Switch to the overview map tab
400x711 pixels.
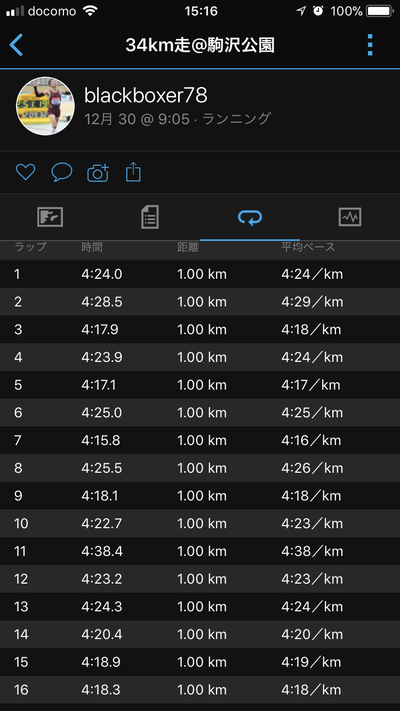click(x=50, y=217)
